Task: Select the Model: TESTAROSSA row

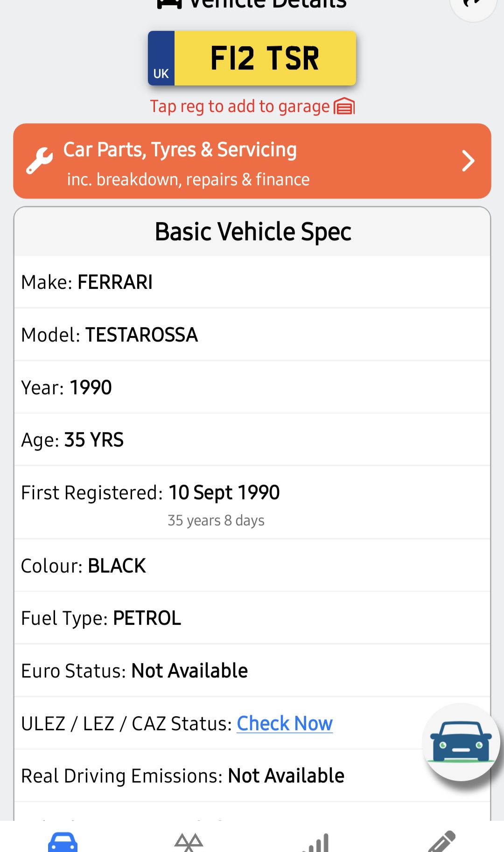Action: coord(252,335)
